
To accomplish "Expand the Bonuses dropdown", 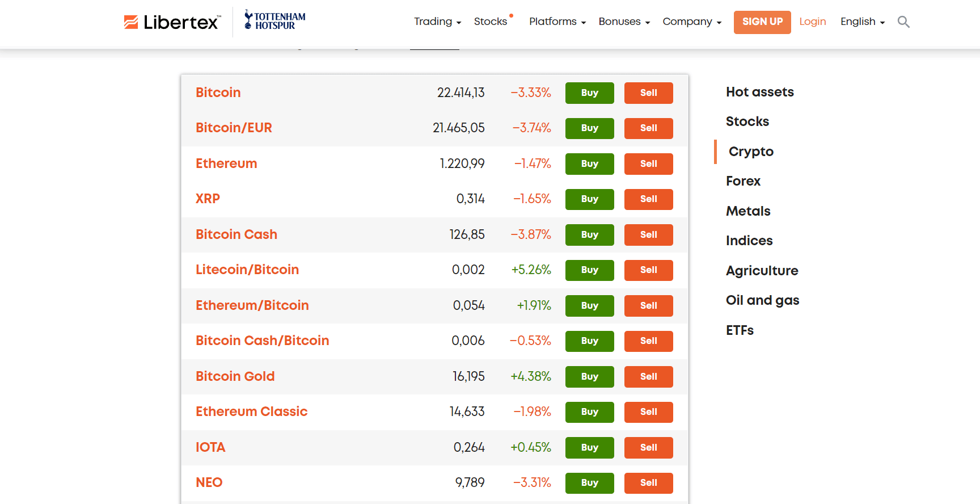I will click(624, 22).
